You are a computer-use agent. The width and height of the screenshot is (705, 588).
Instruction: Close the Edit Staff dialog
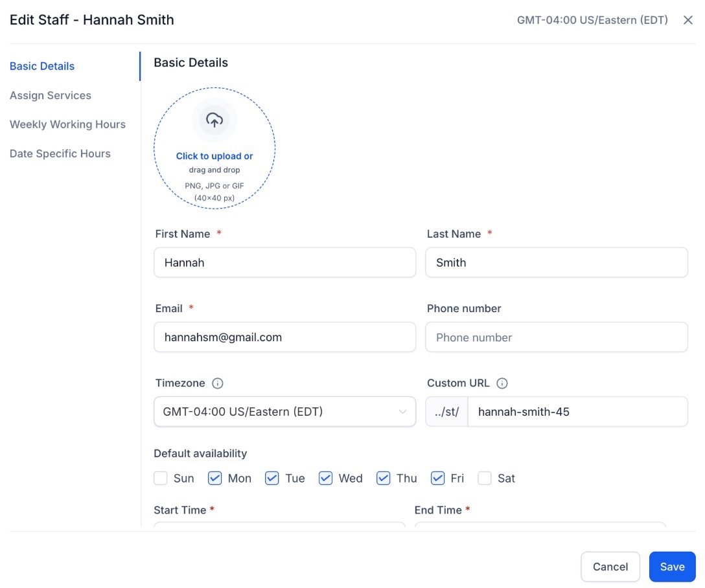point(688,20)
